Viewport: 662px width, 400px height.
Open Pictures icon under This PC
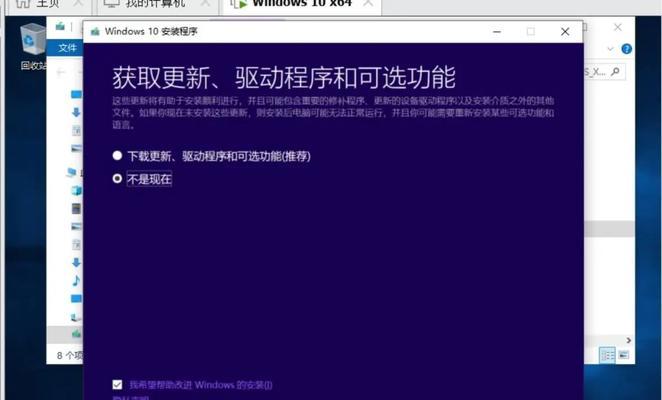[x=76, y=226]
